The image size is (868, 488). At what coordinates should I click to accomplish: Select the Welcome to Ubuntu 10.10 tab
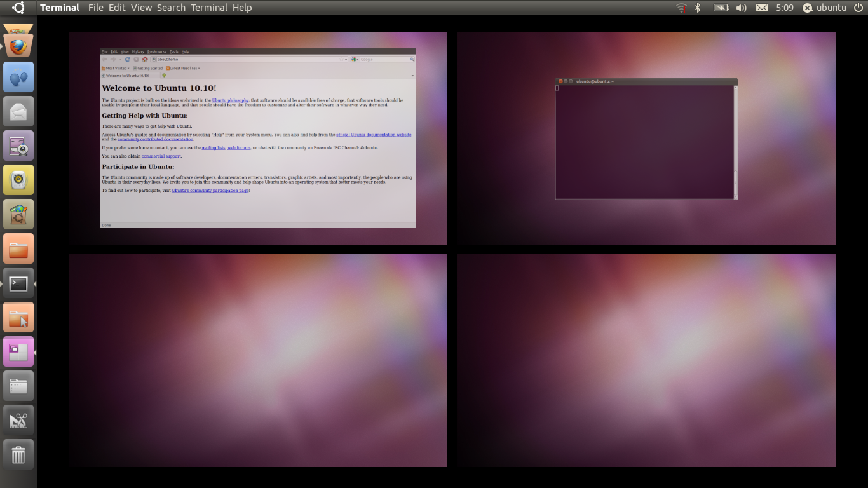[x=130, y=76]
